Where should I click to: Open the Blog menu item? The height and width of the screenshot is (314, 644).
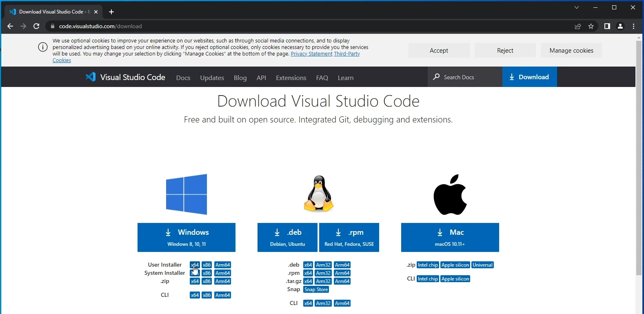pos(240,78)
